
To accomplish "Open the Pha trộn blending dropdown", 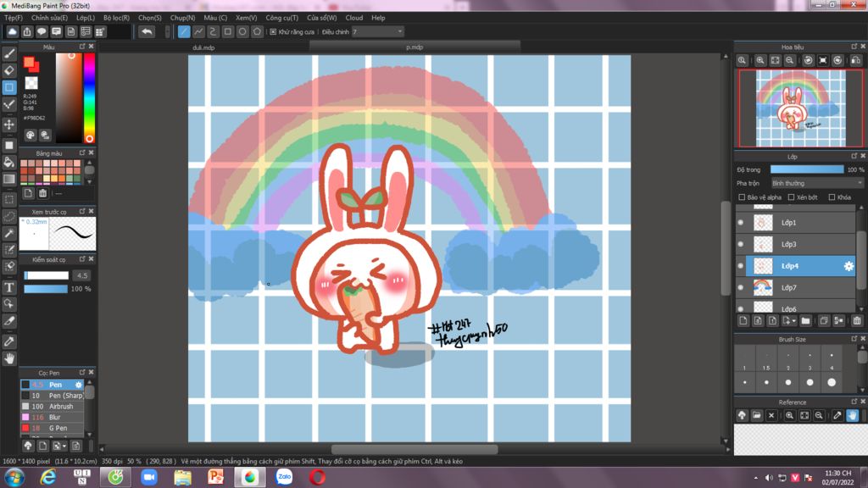I will (817, 183).
